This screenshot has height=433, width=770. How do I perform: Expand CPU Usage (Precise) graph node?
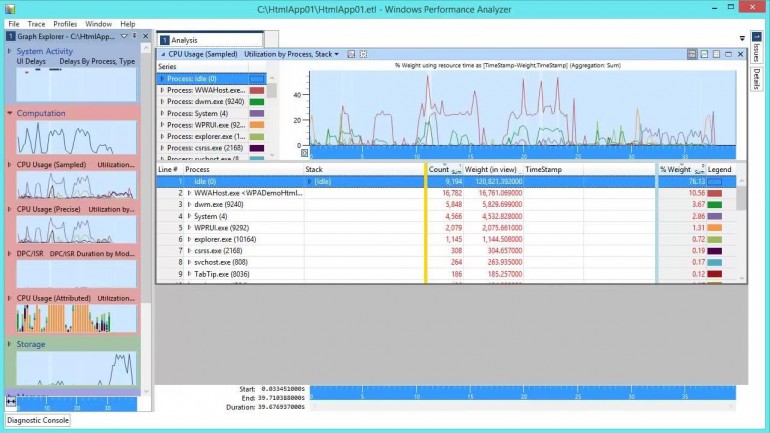click(10, 209)
